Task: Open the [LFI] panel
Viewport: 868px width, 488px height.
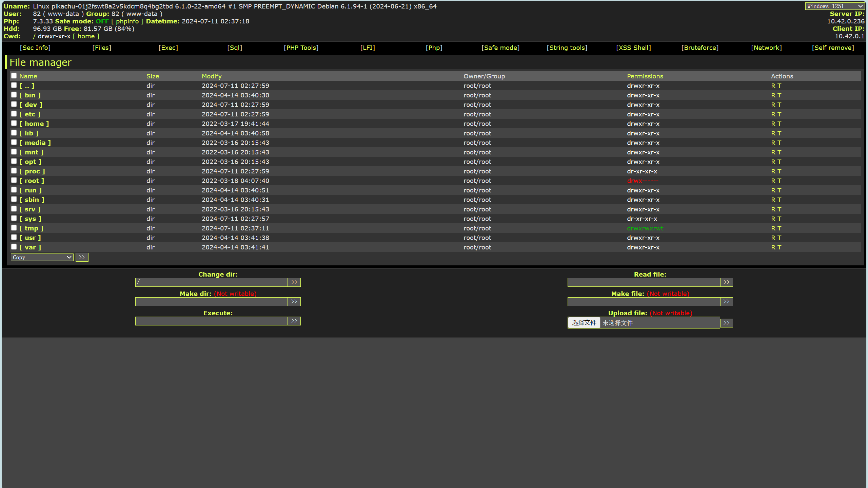Action: [x=368, y=48]
